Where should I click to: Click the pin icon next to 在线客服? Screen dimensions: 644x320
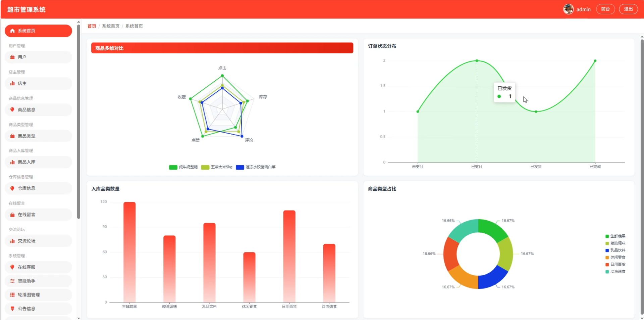[12, 267]
